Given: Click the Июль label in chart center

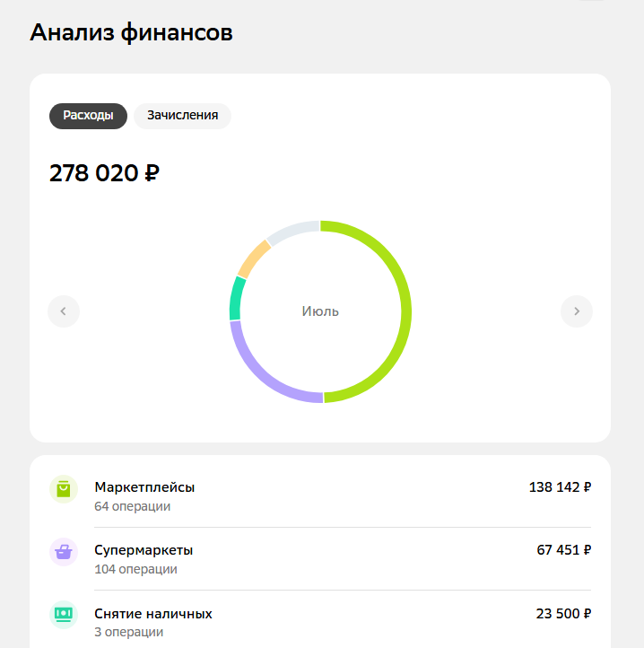Looking at the screenshot, I should click(320, 311).
